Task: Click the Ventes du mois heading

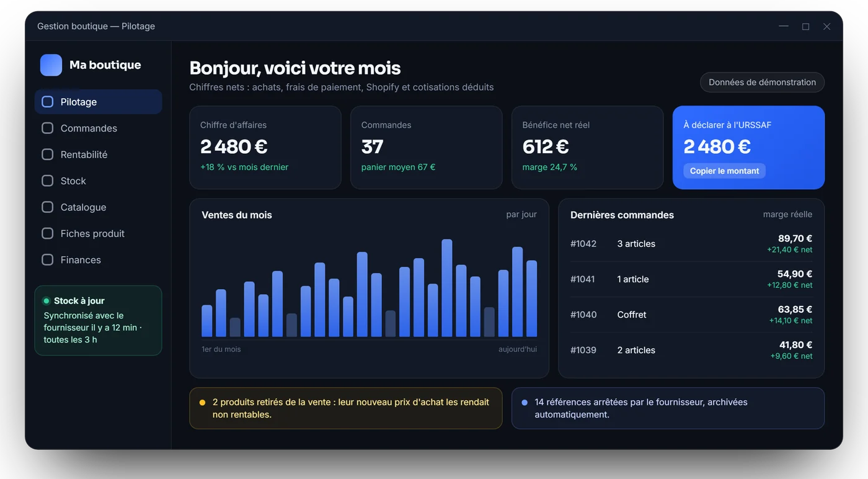Action: (237, 215)
